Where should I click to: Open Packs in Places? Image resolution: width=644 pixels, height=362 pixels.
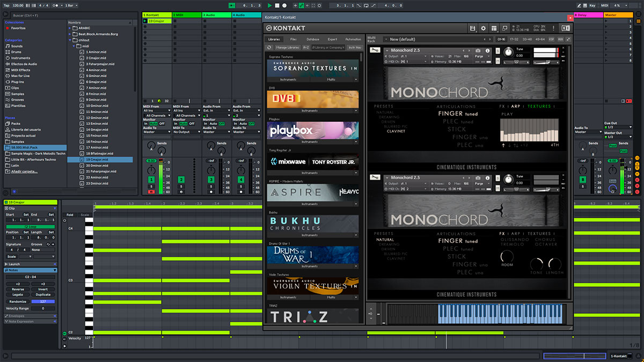point(16,123)
